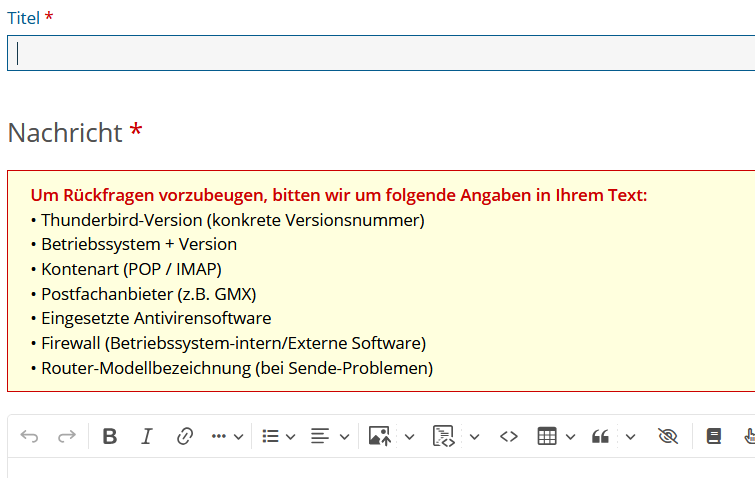The height and width of the screenshot is (478, 755).
Task: Open the list style dropdown
Action: click(x=278, y=436)
